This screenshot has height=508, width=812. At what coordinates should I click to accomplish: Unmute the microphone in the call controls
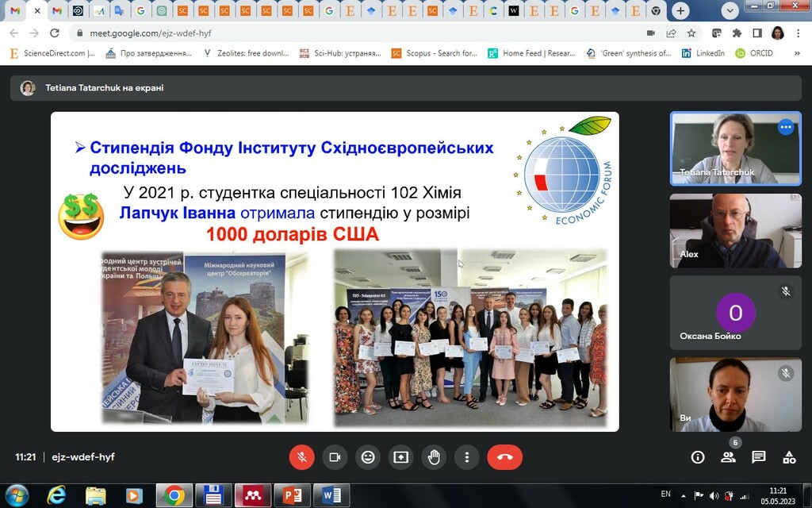coord(302,457)
